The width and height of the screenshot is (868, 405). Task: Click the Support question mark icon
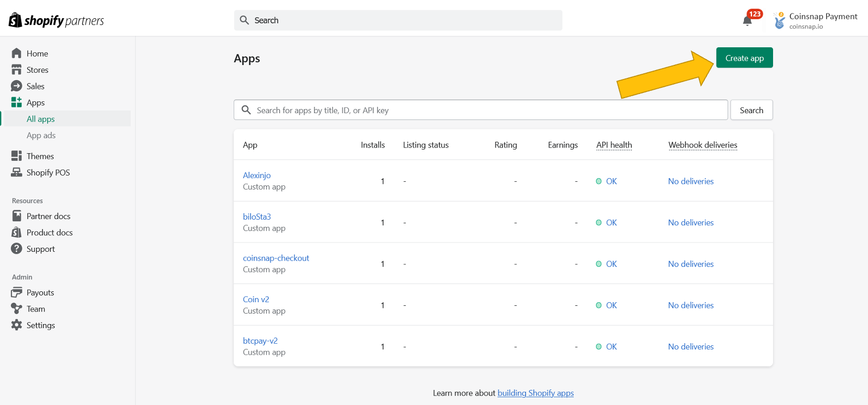click(x=17, y=249)
